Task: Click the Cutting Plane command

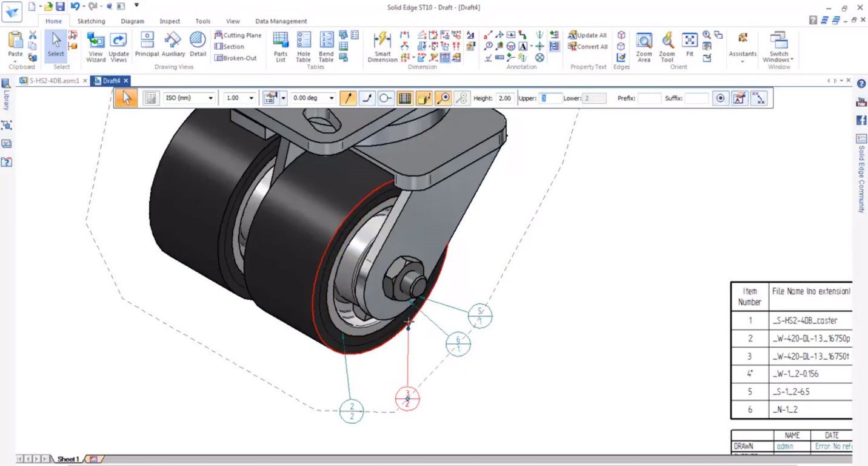Action: (x=238, y=35)
